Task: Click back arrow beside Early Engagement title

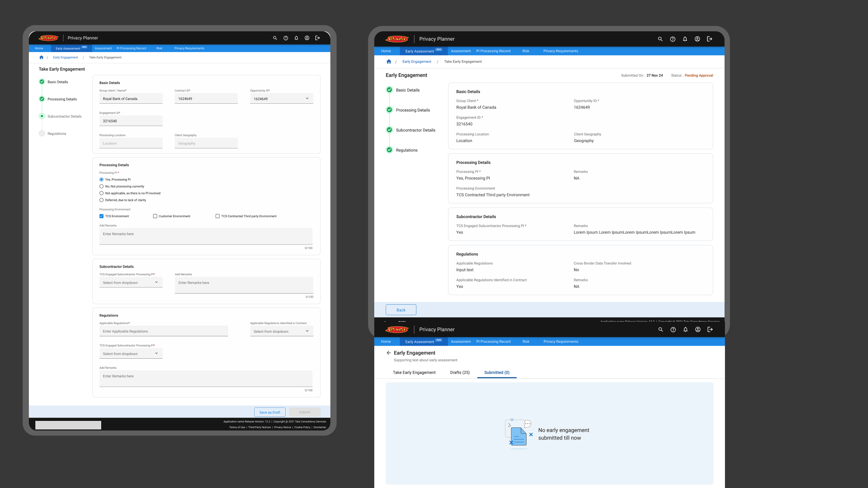Action: click(x=388, y=353)
